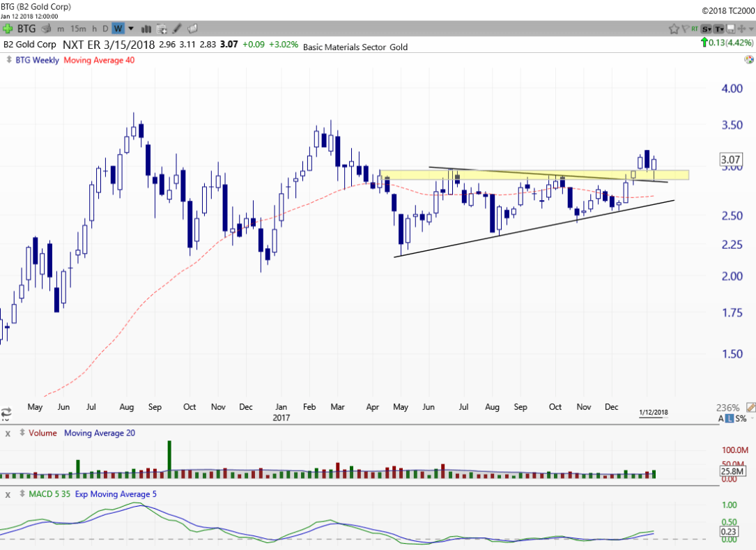Open the chart color palette icon
756x550 pixels.
[x=46, y=29]
